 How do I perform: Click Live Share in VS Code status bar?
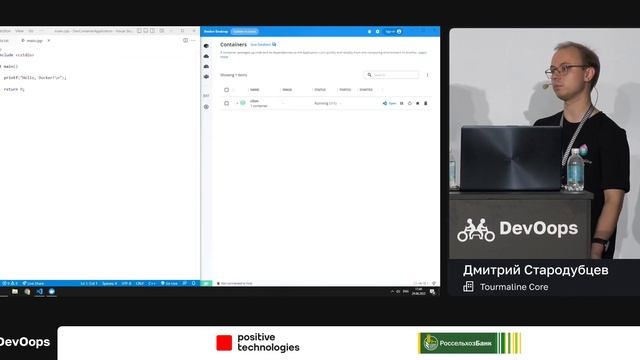[x=33, y=283]
